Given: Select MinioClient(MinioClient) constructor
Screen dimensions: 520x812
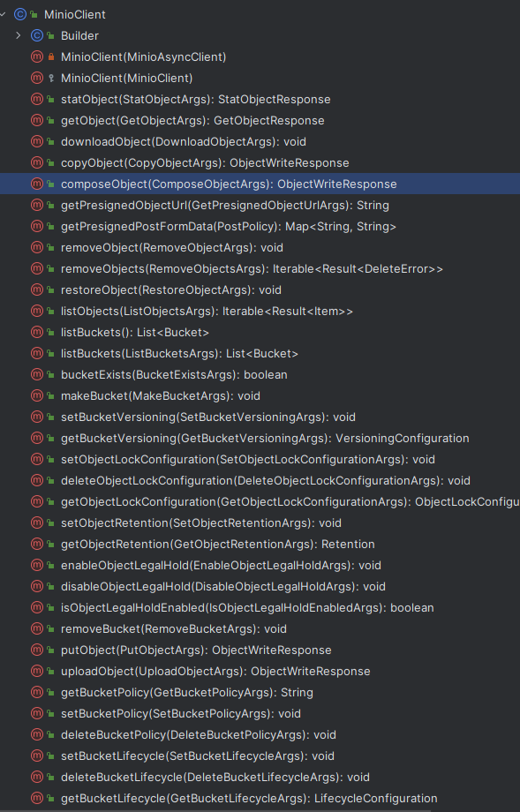Looking at the screenshot, I should click(x=127, y=79).
